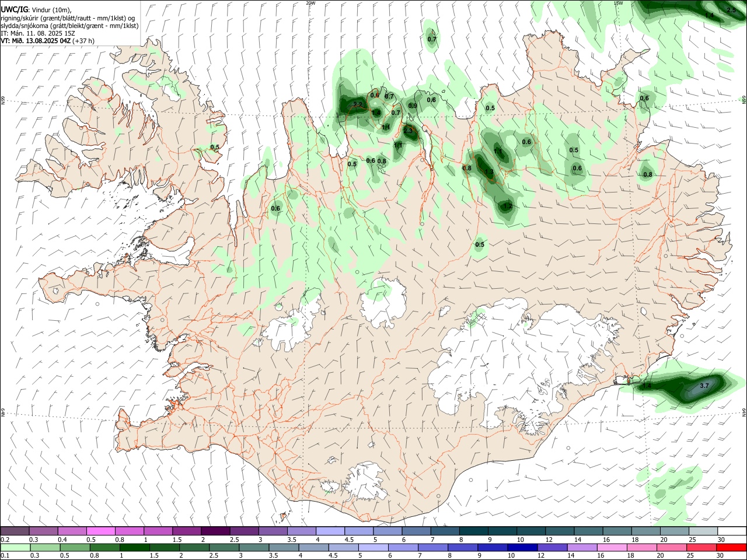
Task: Click the 3.7 precipitation value off the southeast coast
Action: 704,386
